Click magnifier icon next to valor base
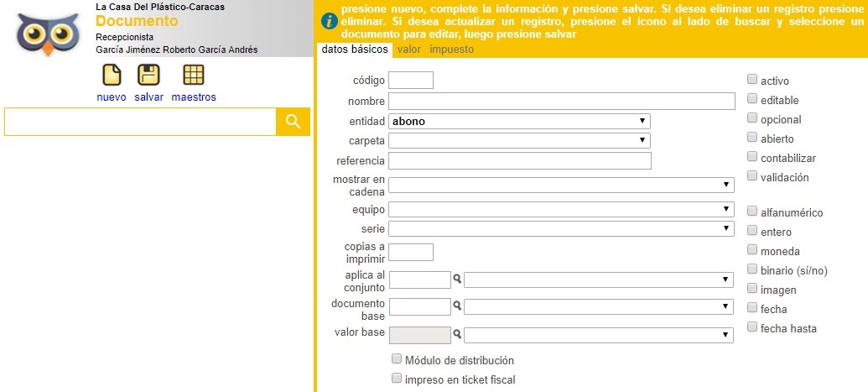 pyautogui.click(x=457, y=334)
